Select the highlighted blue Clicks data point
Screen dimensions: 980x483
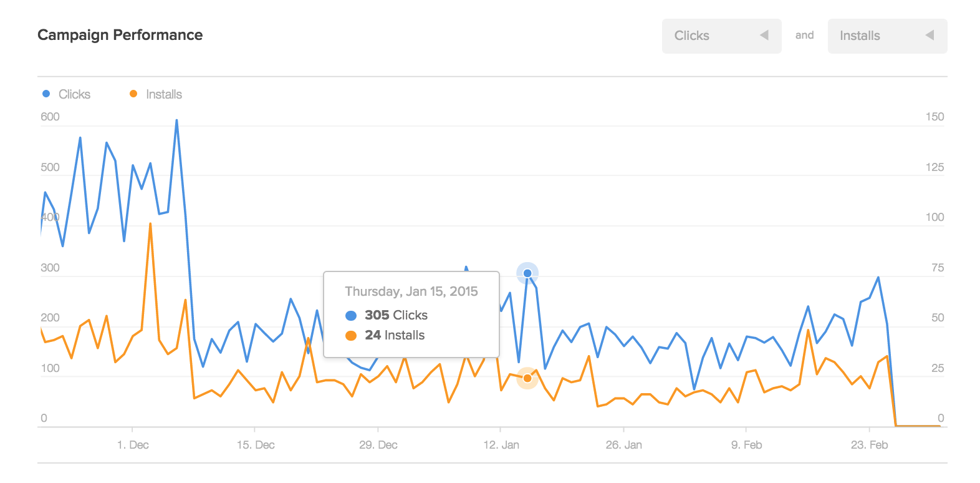(527, 273)
